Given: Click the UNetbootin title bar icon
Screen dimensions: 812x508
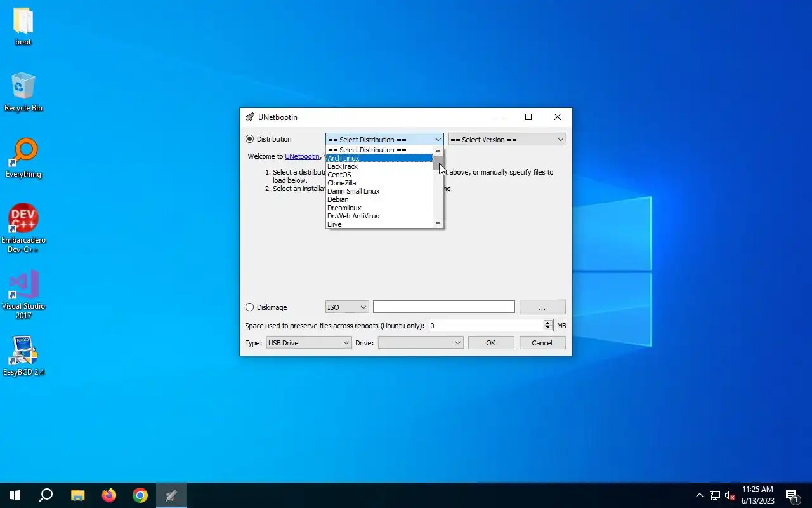Looking at the screenshot, I should (250, 117).
